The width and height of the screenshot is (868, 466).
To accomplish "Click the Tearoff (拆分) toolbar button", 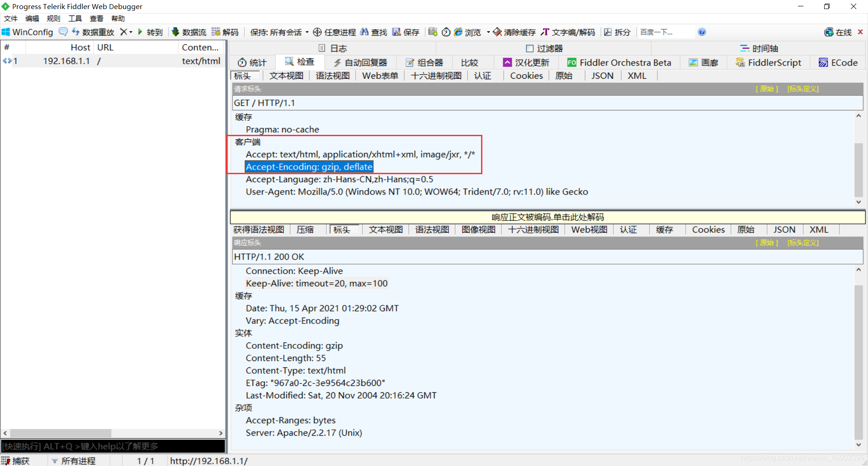I will (617, 32).
